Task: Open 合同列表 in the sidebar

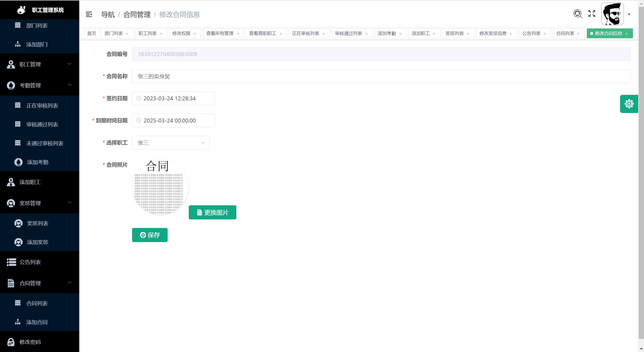Action: [37, 303]
